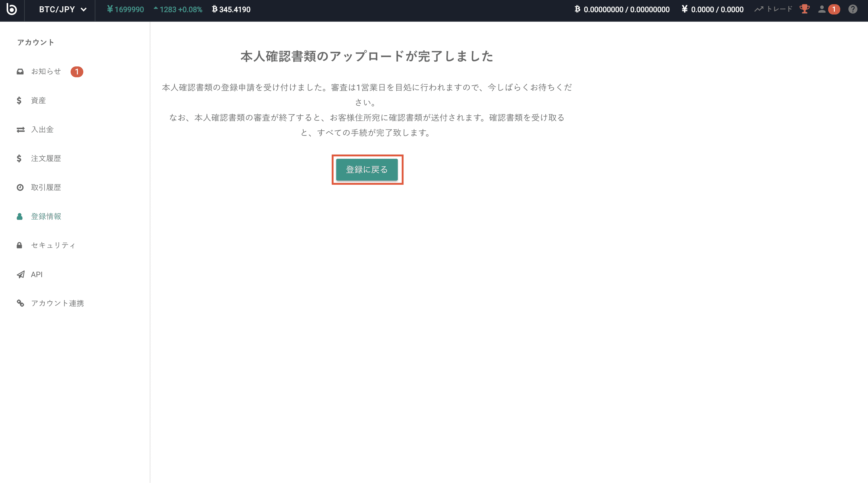
Task: Click the お知らせ inbox icon
Action: point(20,72)
